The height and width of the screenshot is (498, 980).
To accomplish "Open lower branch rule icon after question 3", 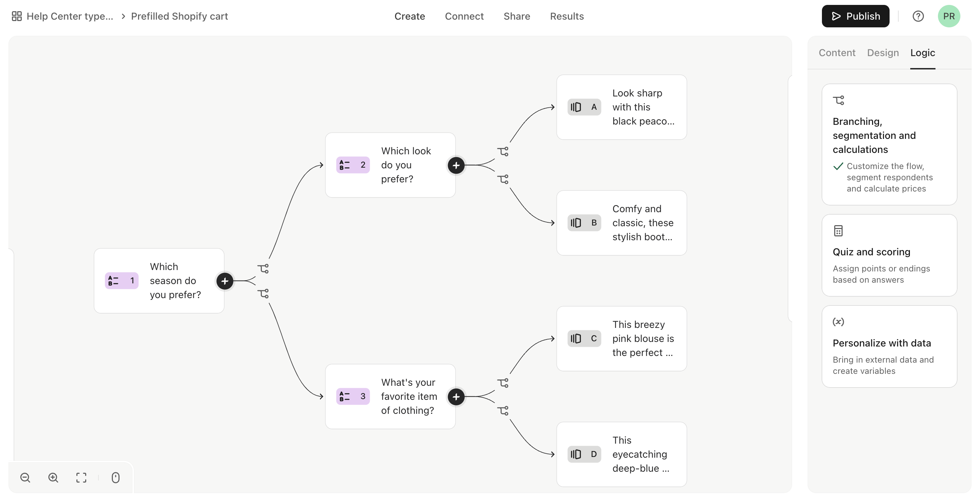I will tap(503, 410).
